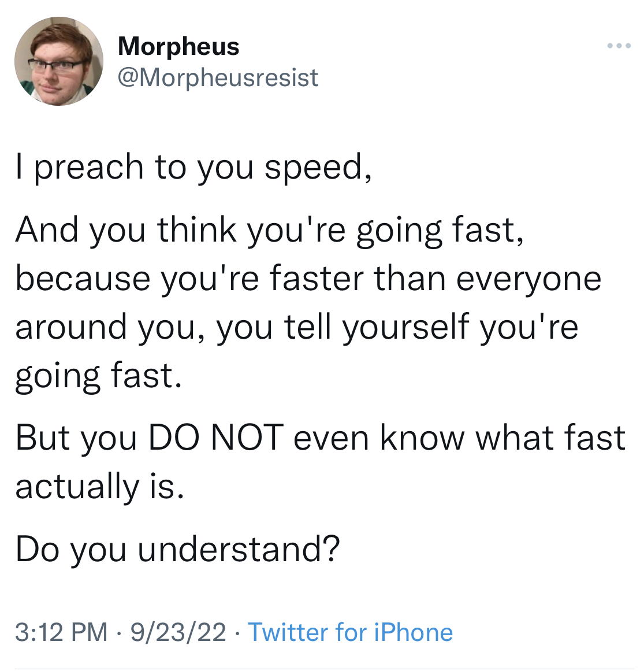This screenshot has height=671, width=644.
Task: Open the tweet's three-dot more options menu
Action: pyautogui.click(x=619, y=45)
